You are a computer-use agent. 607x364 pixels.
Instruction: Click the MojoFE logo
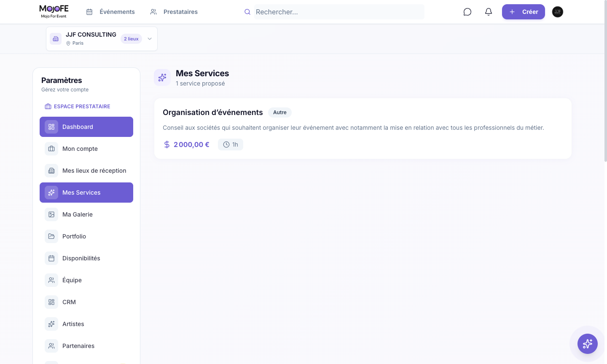[x=54, y=11]
